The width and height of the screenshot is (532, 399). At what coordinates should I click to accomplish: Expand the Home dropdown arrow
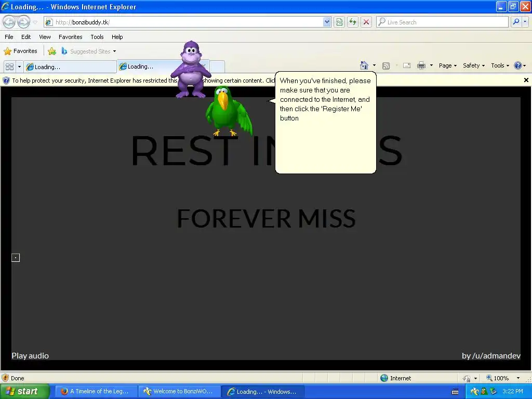pyautogui.click(x=374, y=65)
